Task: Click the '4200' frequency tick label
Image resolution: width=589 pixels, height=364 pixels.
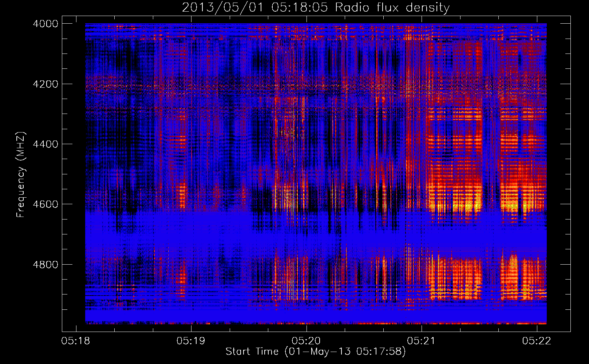Action: tap(46, 84)
